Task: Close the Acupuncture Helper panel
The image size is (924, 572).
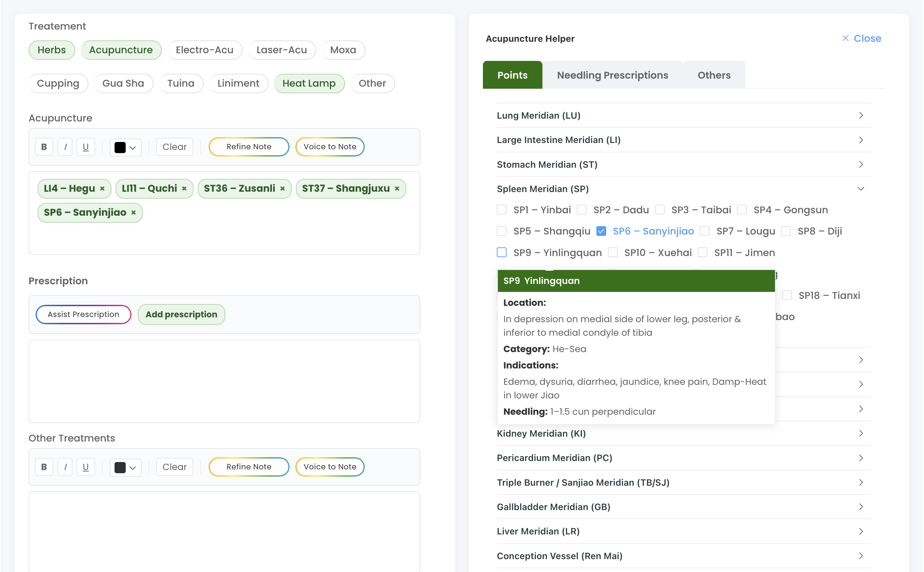Action: click(x=862, y=39)
